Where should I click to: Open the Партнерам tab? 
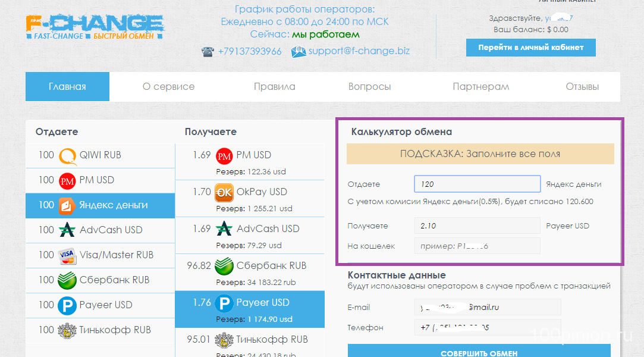click(481, 87)
